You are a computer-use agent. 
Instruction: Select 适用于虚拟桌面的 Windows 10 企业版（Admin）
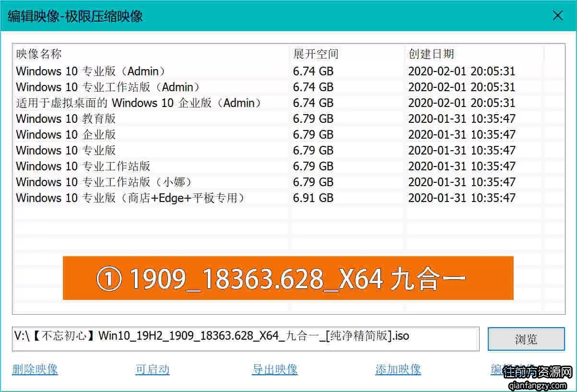(x=139, y=103)
